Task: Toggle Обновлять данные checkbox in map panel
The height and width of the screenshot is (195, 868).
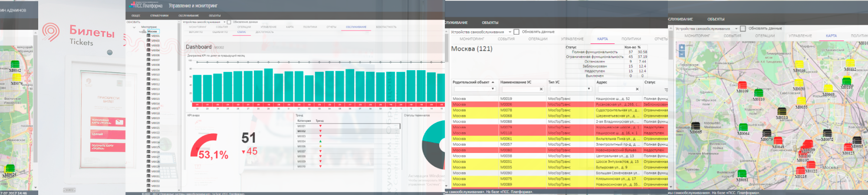Action: (x=743, y=29)
